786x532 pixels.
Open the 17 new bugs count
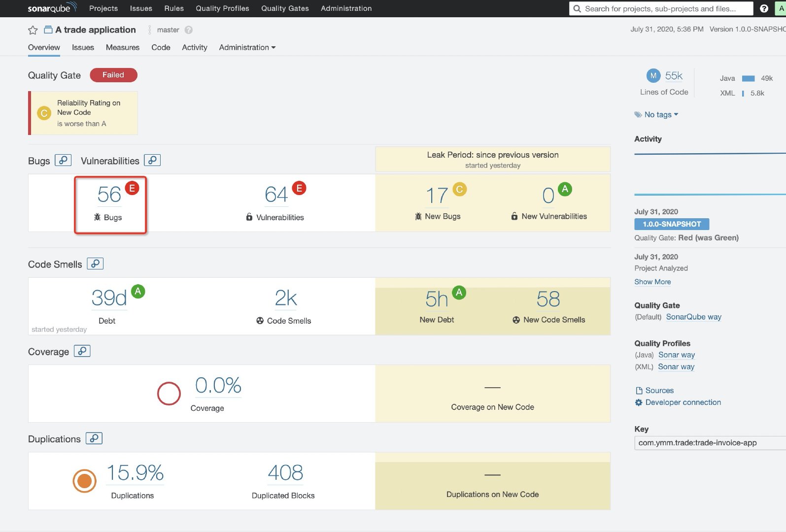pyautogui.click(x=437, y=196)
